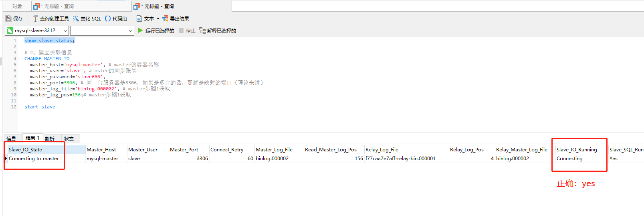Run the selected query with the green play icon
The width and height of the screenshot is (644, 216).
[141, 31]
